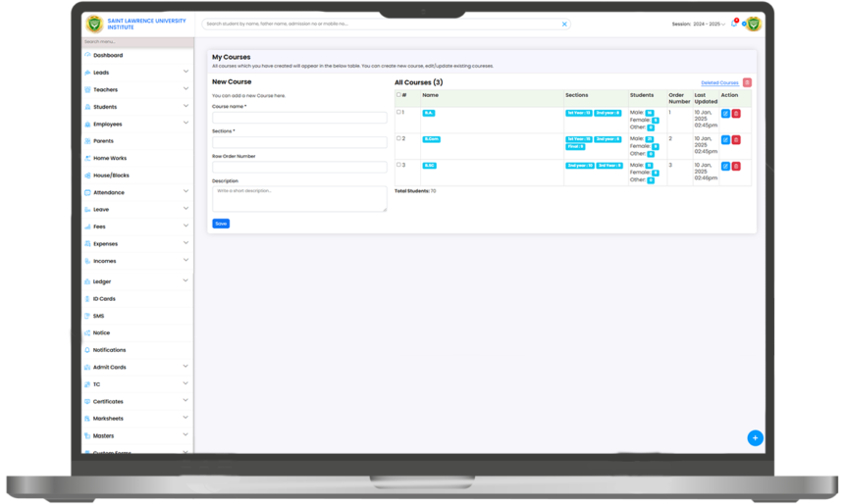Click the Leave icon in the sidebar
The width and height of the screenshot is (844, 504).
point(87,209)
